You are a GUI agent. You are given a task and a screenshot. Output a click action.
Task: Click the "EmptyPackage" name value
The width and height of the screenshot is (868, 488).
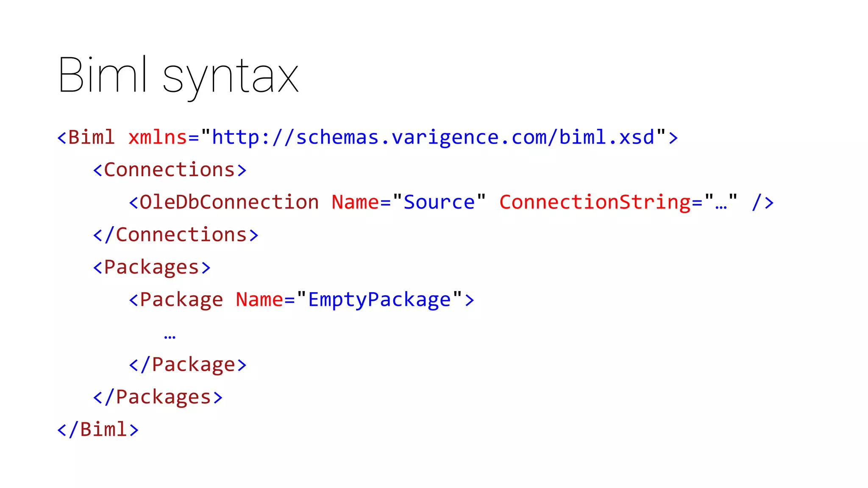click(379, 299)
